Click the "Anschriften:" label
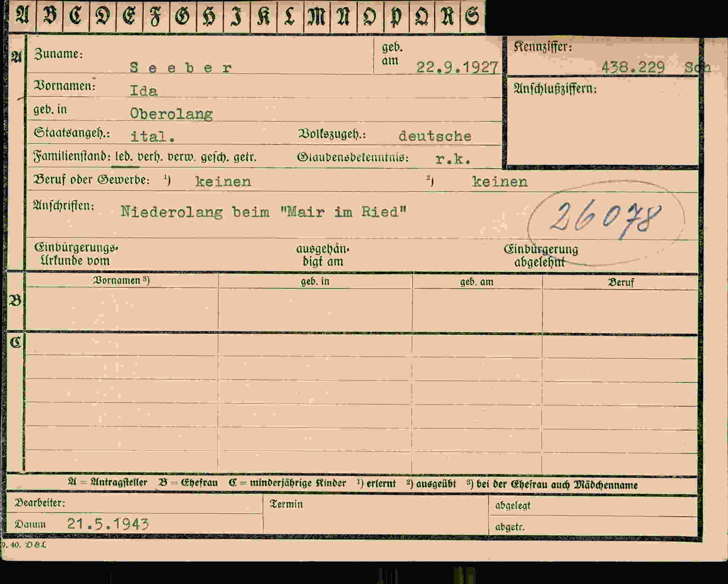 (x=63, y=205)
